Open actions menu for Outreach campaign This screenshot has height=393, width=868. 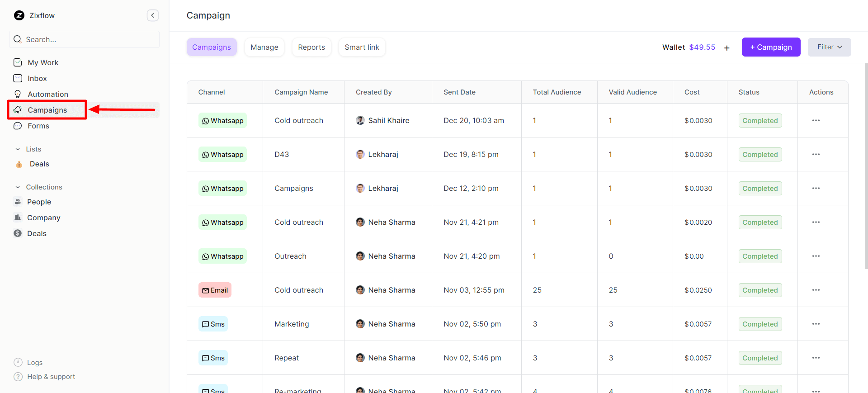pyautogui.click(x=816, y=256)
